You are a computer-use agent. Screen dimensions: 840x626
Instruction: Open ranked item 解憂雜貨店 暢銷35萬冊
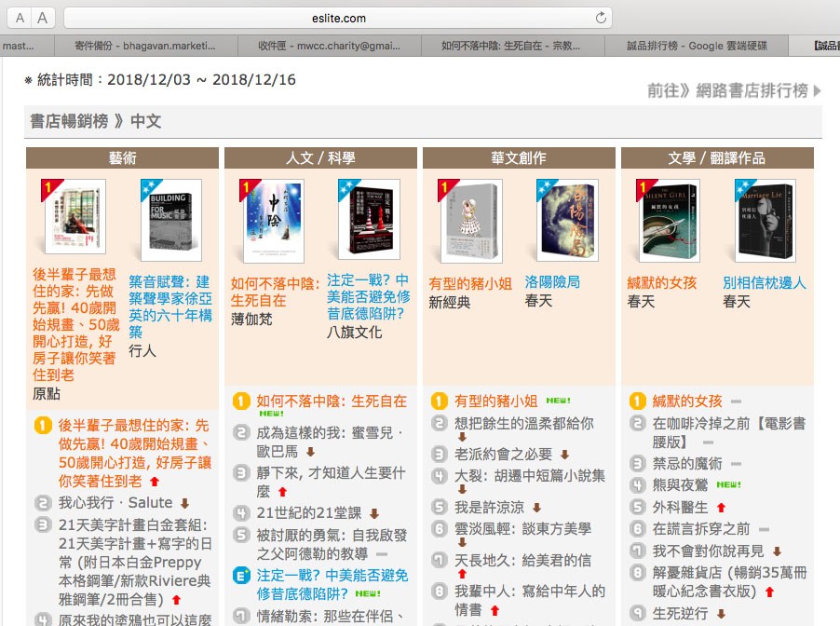coord(729,582)
